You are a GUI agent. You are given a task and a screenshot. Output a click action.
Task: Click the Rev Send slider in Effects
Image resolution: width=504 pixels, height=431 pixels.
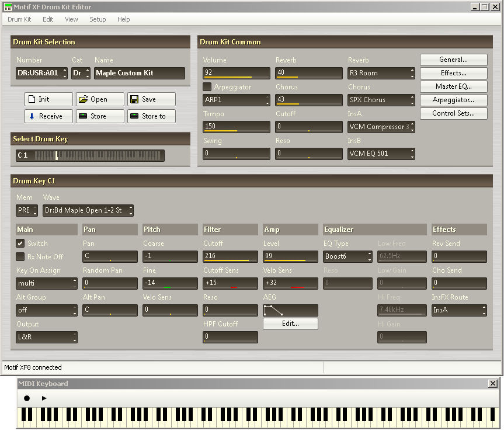459,256
